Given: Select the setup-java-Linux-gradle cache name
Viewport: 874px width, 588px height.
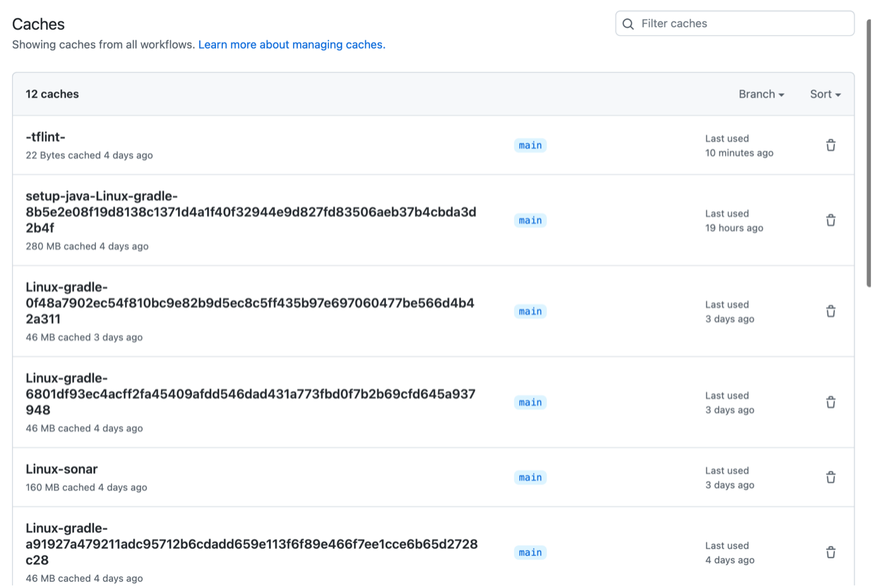Looking at the screenshot, I should [251, 212].
